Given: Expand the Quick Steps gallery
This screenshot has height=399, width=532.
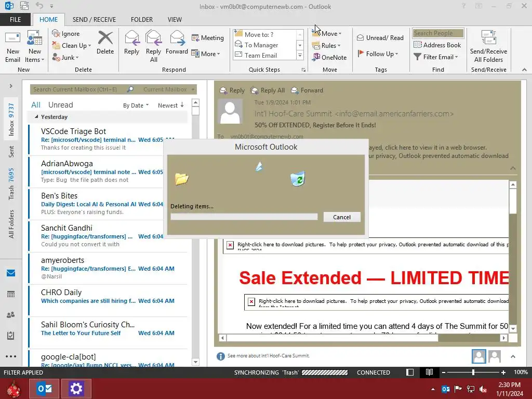Looking at the screenshot, I should coord(300,55).
